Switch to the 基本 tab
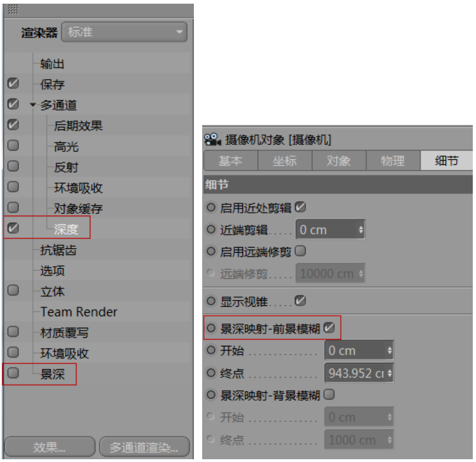Screen dimensions: 476x462 (231, 160)
